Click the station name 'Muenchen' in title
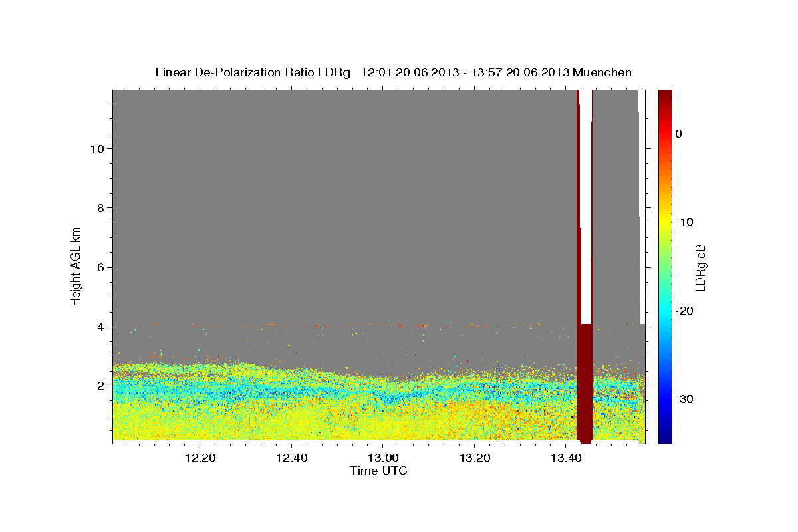 pyautogui.click(x=601, y=72)
